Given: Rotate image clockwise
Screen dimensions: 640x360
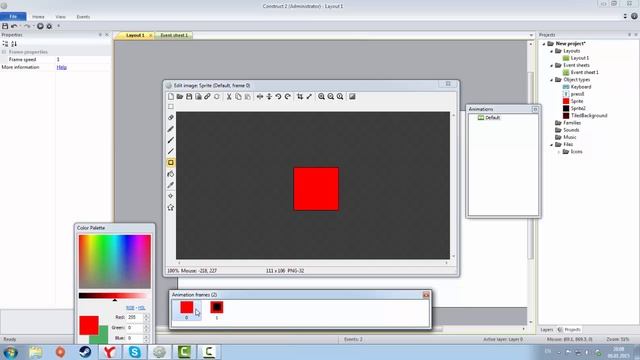Looking at the screenshot, I should pyautogui.click(x=288, y=97).
